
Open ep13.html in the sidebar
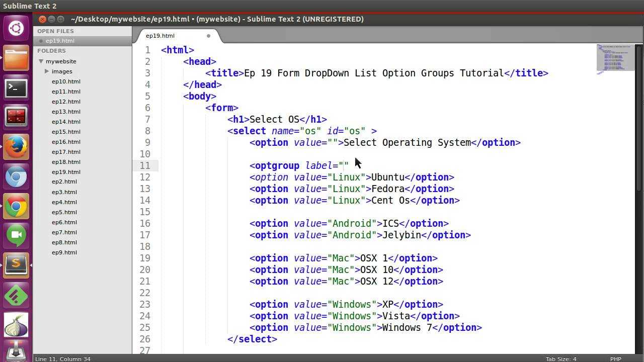[66, 112]
